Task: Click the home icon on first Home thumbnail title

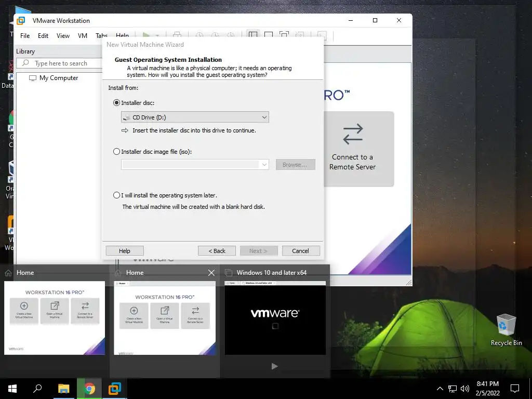Action: 8,273
